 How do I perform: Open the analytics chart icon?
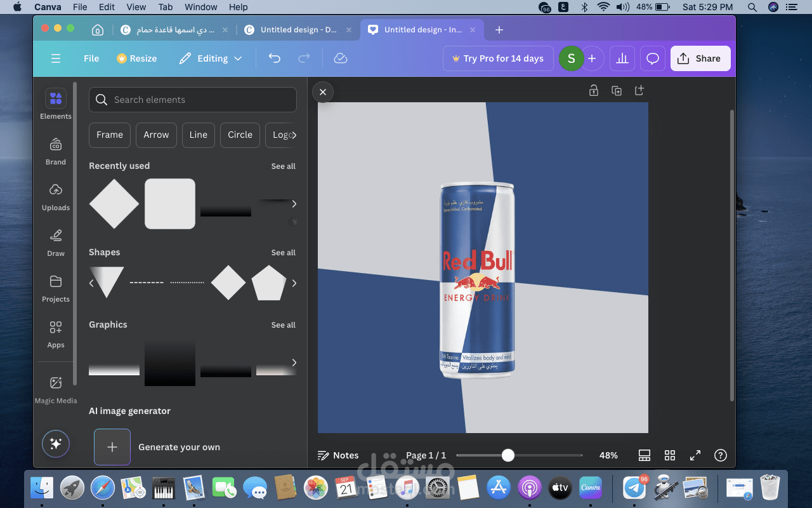(622, 58)
